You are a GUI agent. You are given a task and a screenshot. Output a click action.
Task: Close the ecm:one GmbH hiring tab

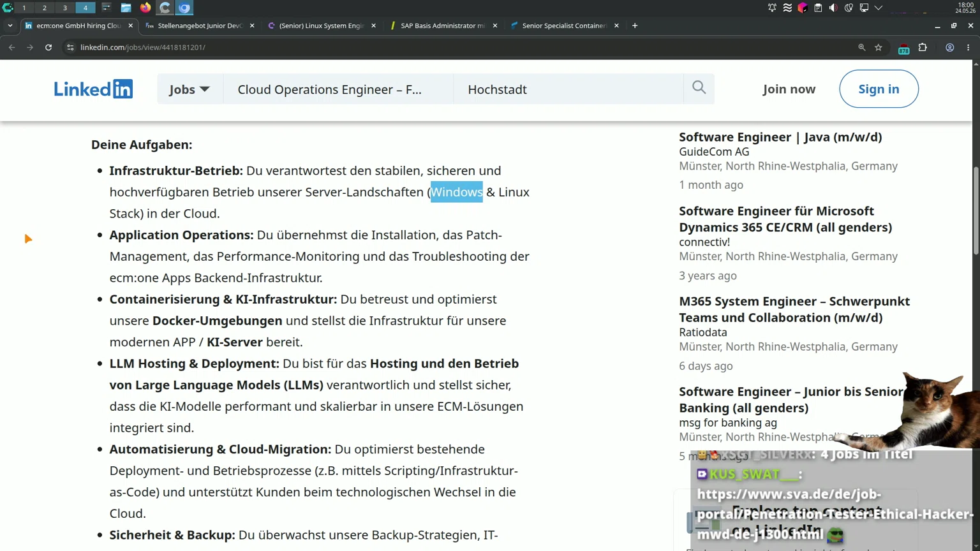point(131,26)
